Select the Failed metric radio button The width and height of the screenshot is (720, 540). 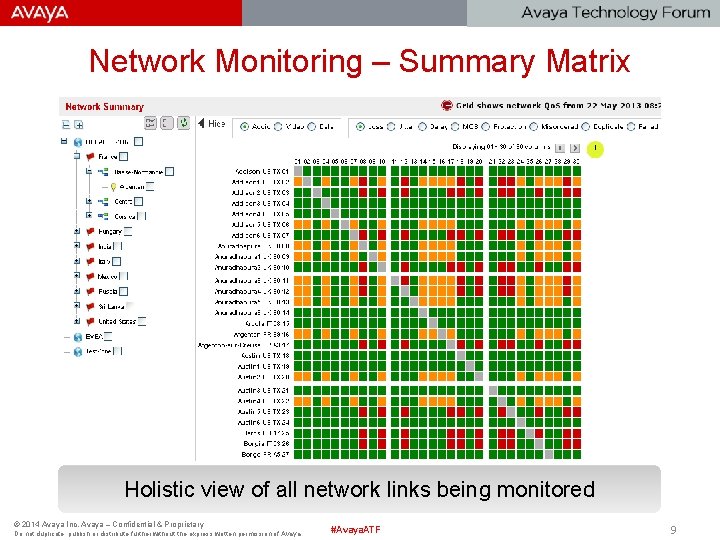coord(630,126)
